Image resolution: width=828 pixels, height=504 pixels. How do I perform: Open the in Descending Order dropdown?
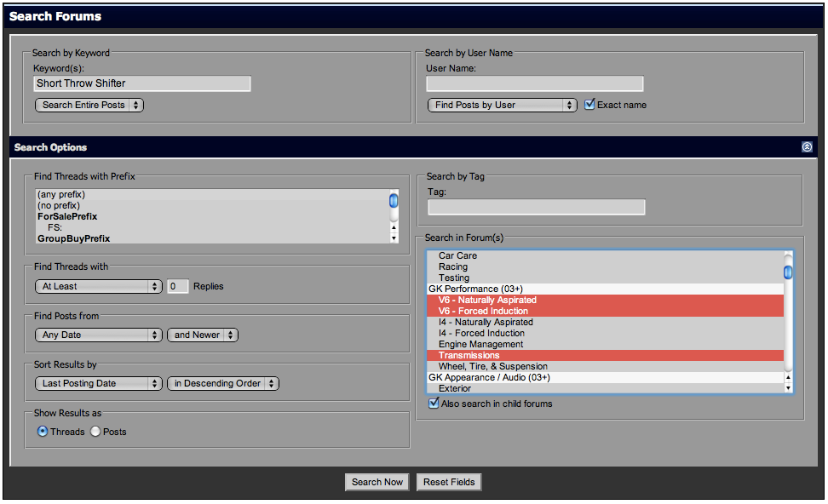pos(223,383)
